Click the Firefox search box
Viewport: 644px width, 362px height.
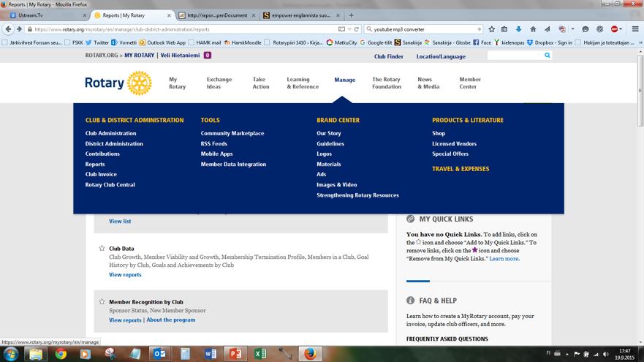(423, 29)
